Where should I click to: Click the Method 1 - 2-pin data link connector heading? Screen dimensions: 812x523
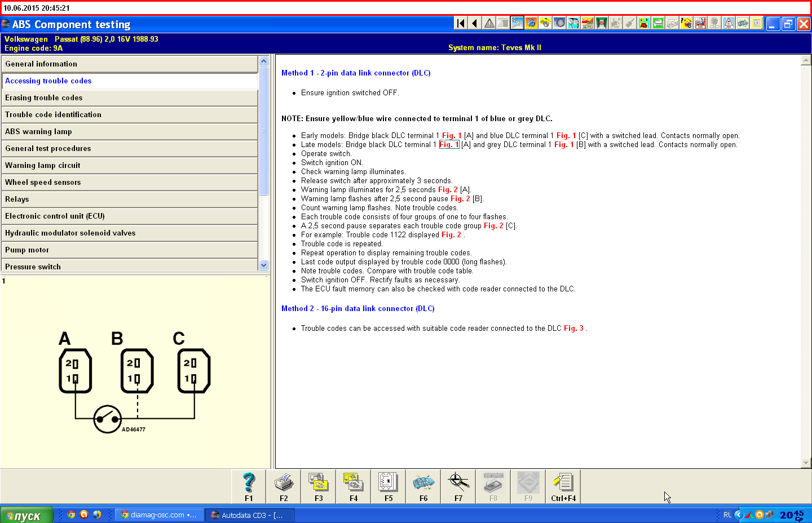pyautogui.click(x=356, y=73)
